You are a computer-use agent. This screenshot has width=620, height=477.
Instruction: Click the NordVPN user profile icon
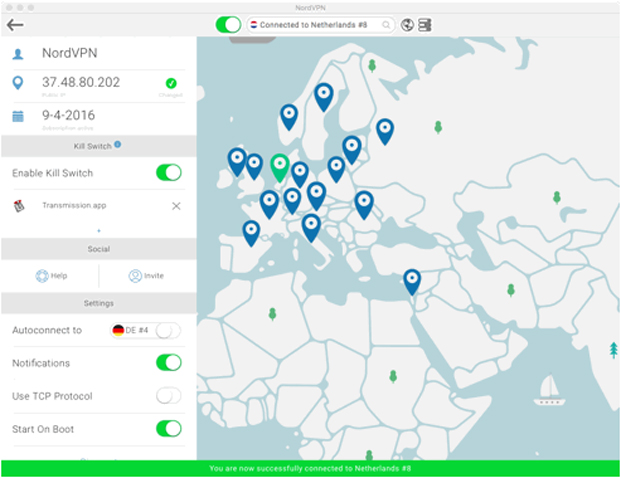[x=18, y=54]
